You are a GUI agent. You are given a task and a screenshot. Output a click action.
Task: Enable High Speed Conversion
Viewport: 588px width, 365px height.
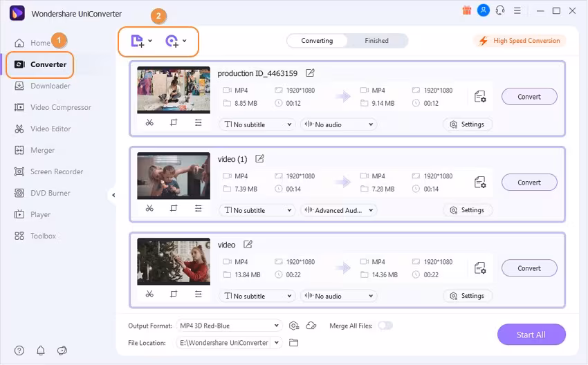point(520,41)
